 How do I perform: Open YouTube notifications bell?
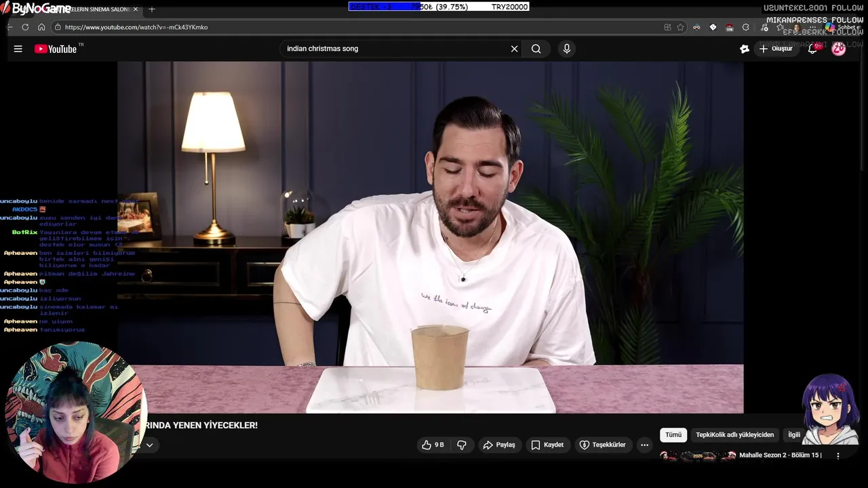coord(812,49)
